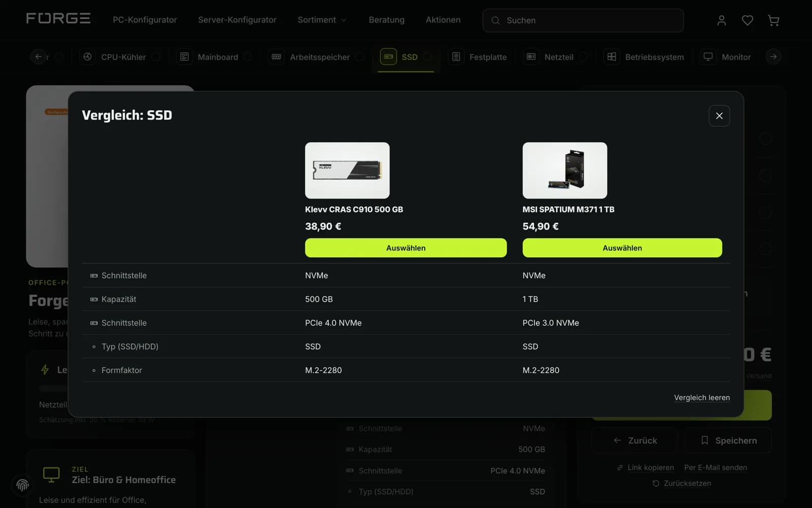Click the Zurück button
This screenshot has width=812, height=508.
pyautogui.click(x=635, y=440)
